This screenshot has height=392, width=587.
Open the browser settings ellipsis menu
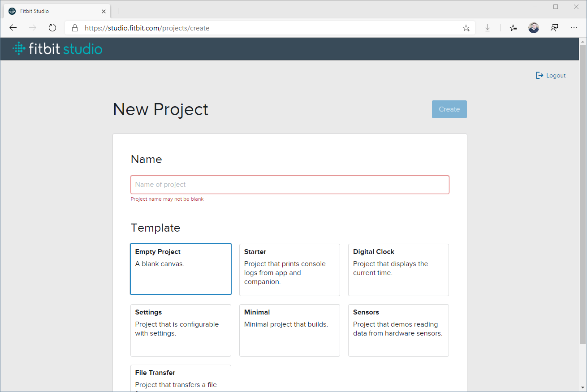pos(574,28)
